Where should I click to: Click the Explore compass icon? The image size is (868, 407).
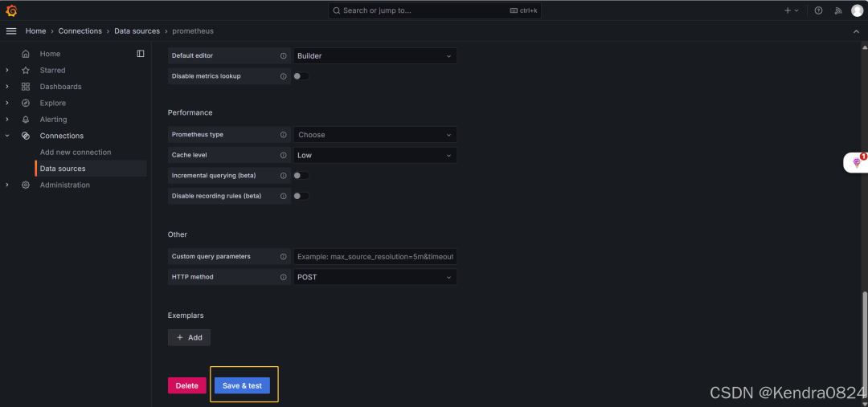click(x=26, y=103)
